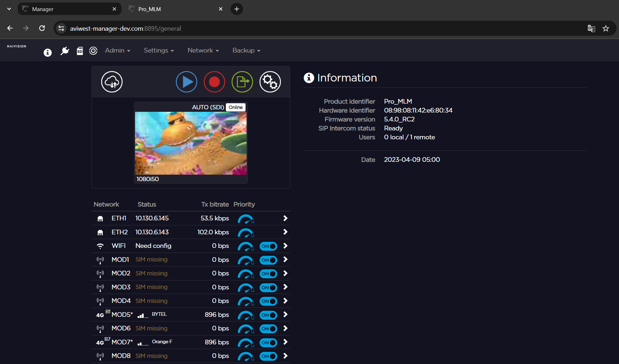The width and height of the screenshot is (619, 364).
Task: Click the SDI video preview thumbnail
Action: pyautogui.click(x=190, y=143)
